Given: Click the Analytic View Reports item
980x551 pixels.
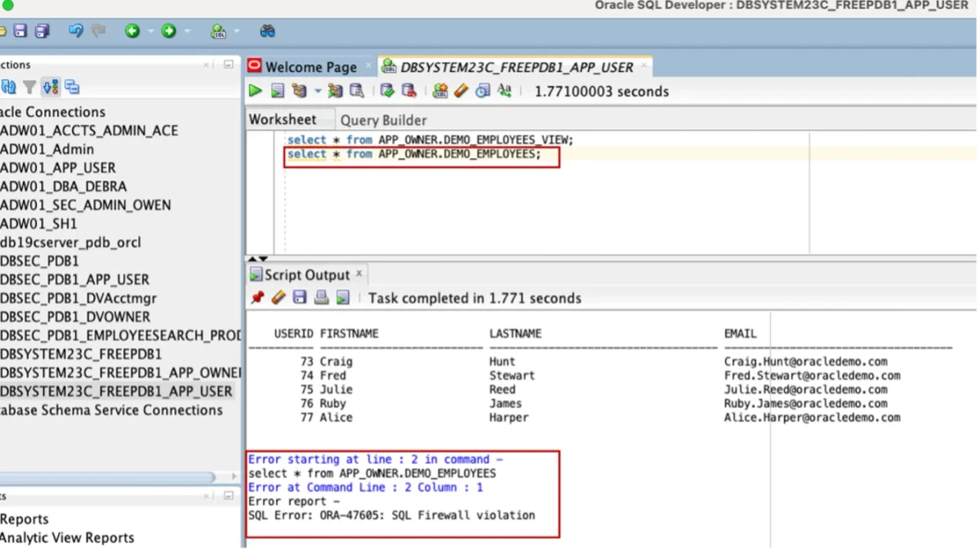Looking at the screenshot, I should coord(67,538).
